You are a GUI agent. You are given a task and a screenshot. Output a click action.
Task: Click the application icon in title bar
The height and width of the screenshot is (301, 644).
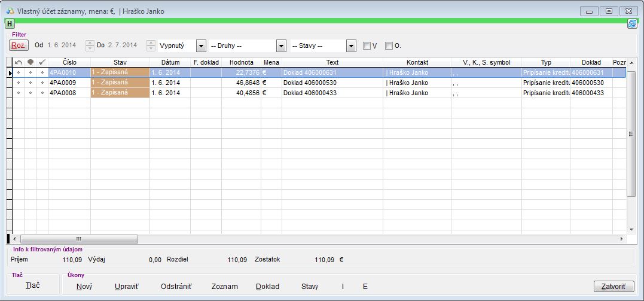[10, 11]
